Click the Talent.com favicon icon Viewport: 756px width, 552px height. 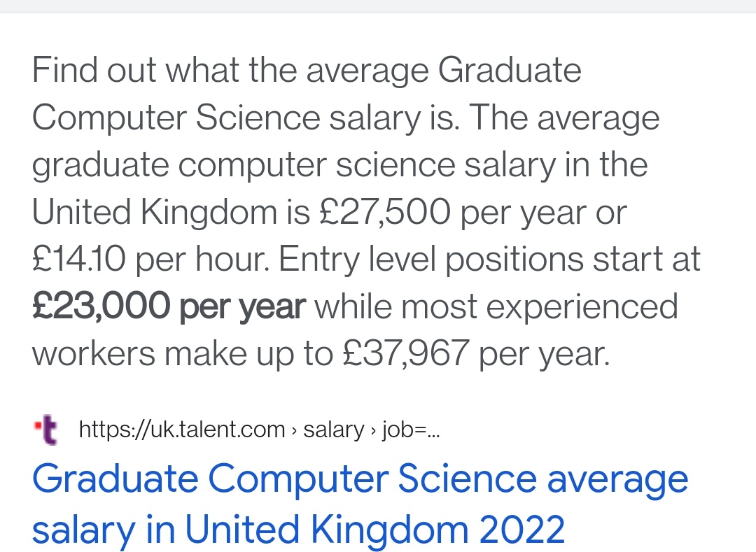[48, 430]
